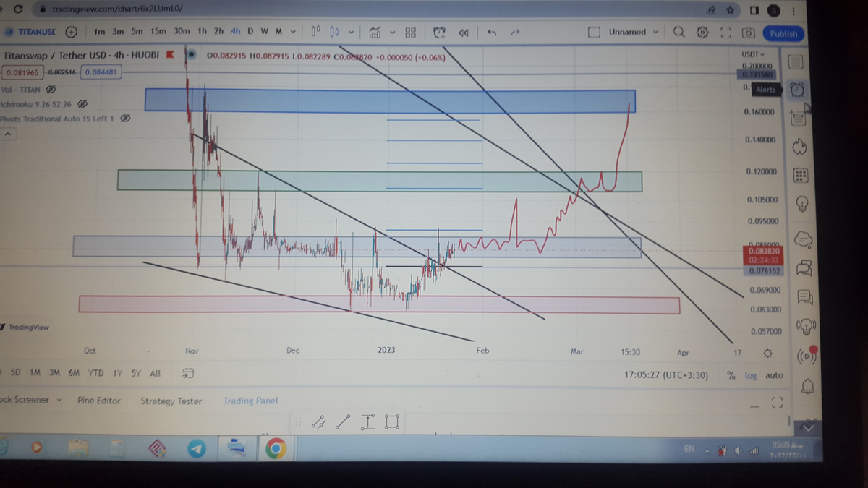The height and width of the screenshot is (488, 868).
Task: Click the timezone clock 17:05:27 (UTC+3:30)
Action: point(666,375)
